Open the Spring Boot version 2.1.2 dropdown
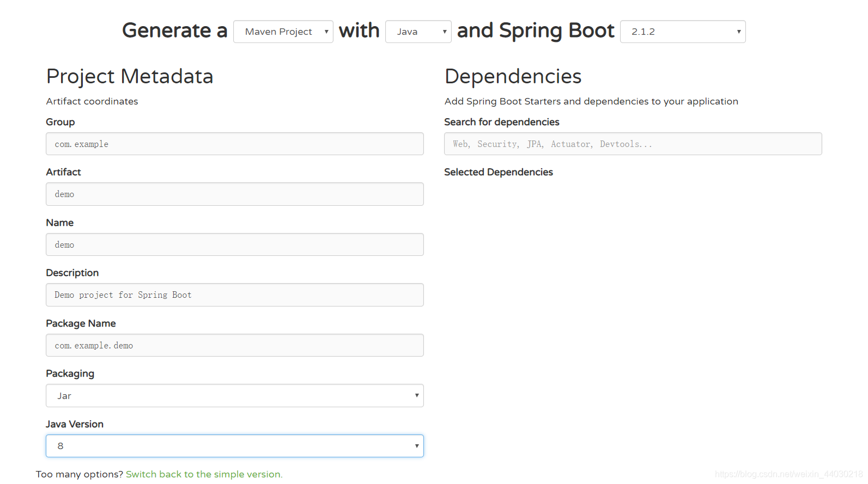The image size is (868, 484). pyautogui.click(x=682, y=32)
